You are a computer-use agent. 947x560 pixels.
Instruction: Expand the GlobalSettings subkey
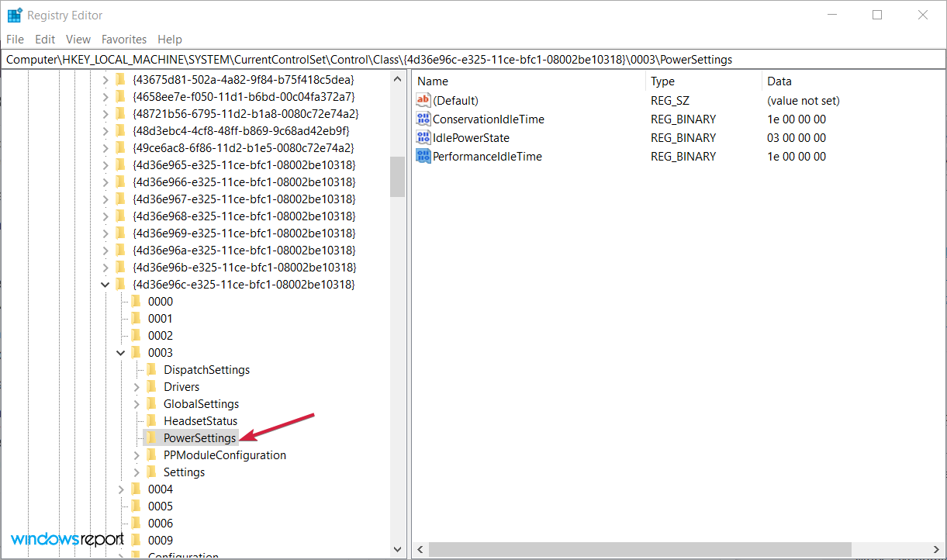click(x=137, y=403)
